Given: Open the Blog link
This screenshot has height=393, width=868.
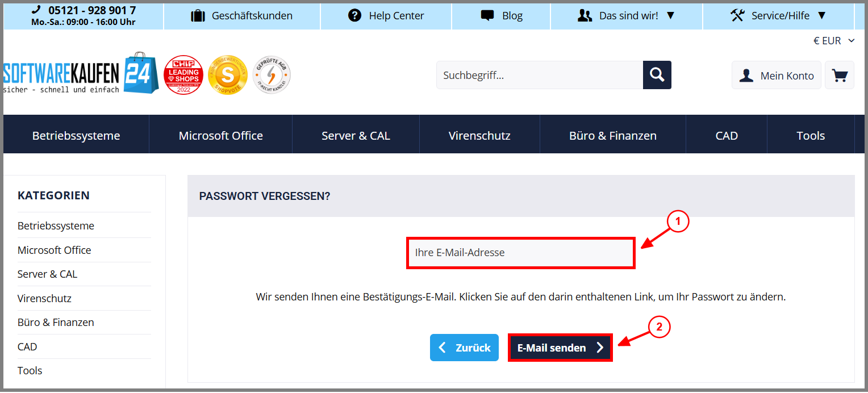Looking at the screenshot, I should (512, 16).
